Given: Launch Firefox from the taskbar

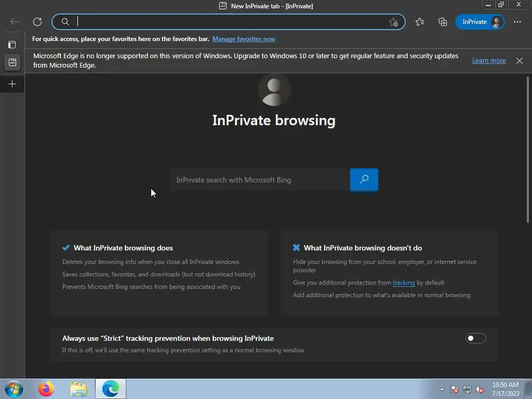Looking at the screenshot, I should click(x=46, y=389).
